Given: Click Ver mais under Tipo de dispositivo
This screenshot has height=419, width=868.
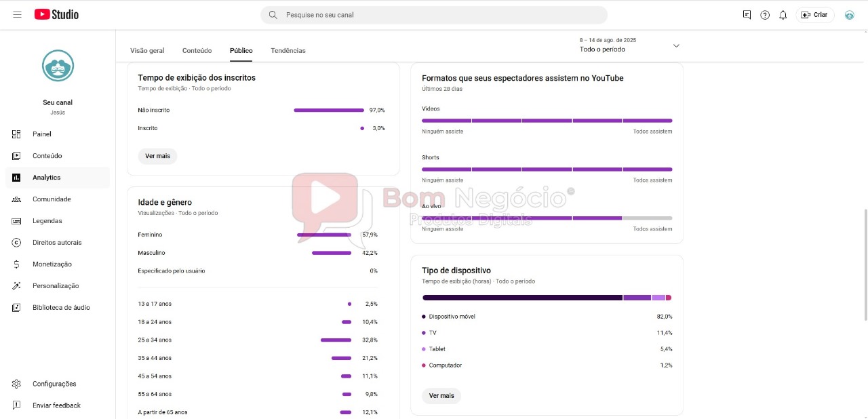Looking at the screenshot, I should coord(441,396).
